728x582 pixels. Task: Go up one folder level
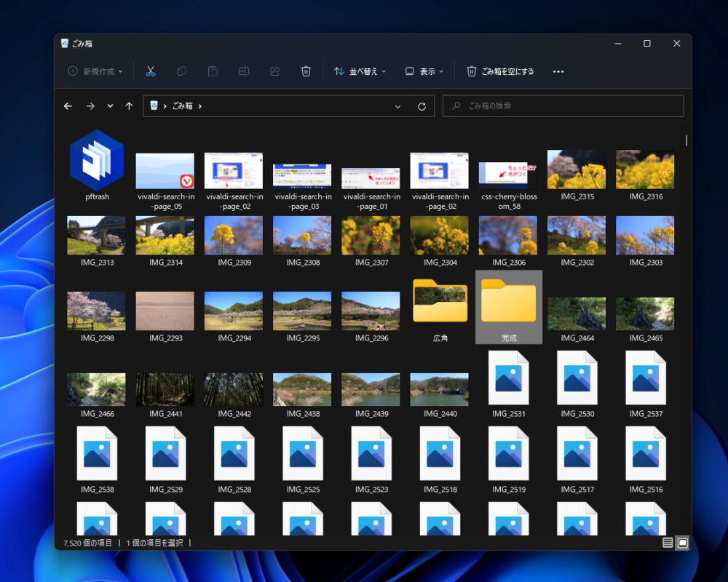[x=129, y=106]
